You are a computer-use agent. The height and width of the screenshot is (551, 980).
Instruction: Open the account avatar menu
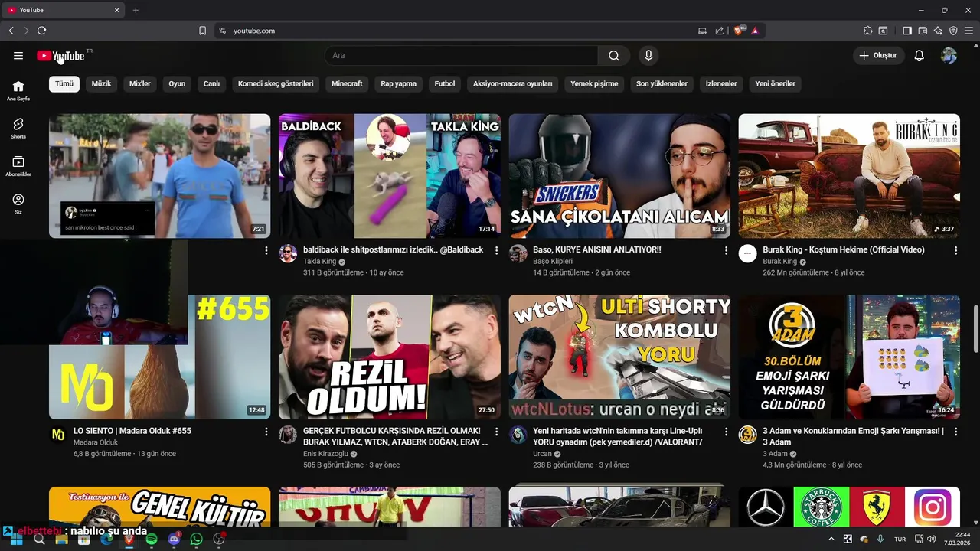tap(949, 56)
